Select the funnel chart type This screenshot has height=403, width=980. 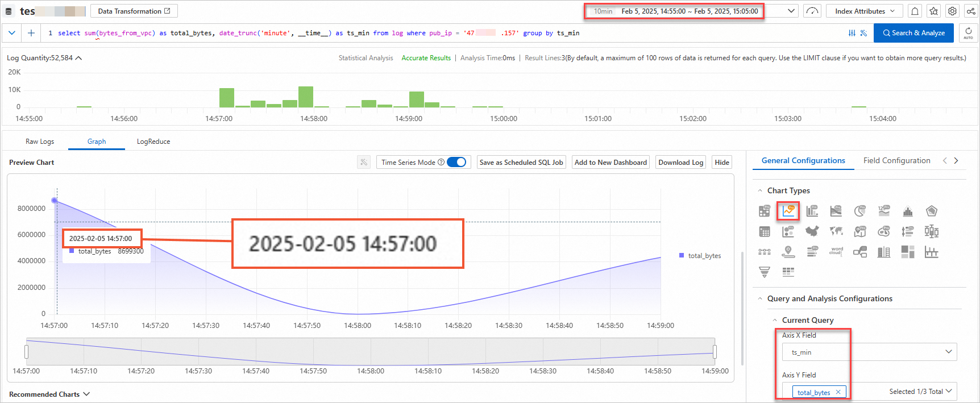(765, 272)
